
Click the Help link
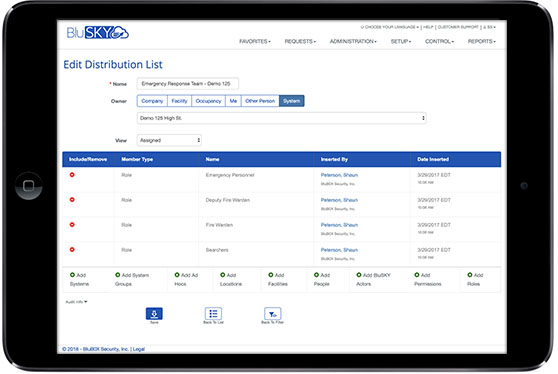(x=428, y=27)
